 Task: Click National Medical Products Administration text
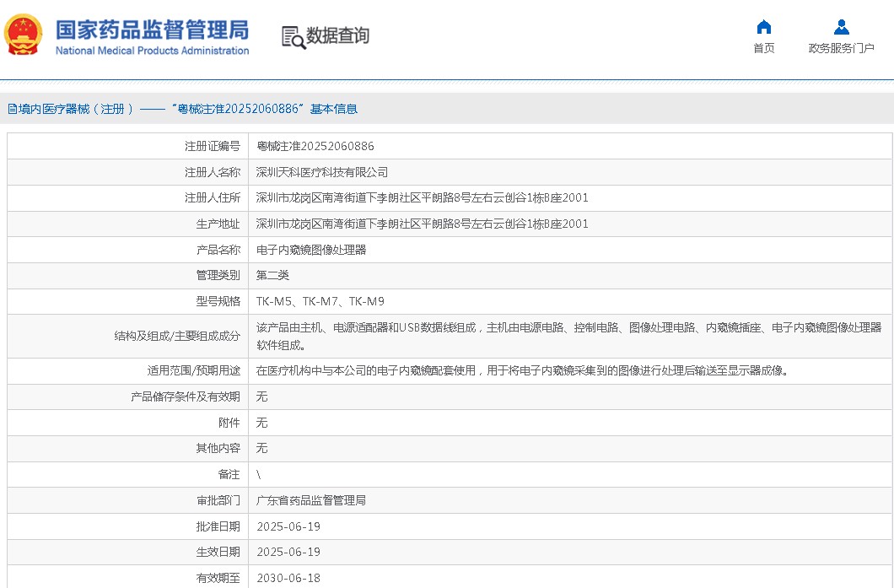[152, 51]
